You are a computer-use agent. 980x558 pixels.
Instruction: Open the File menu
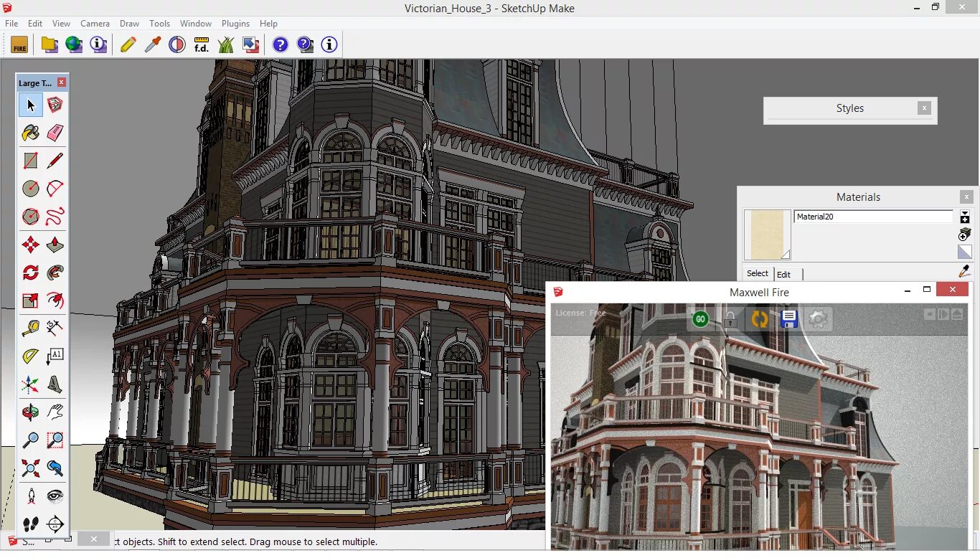tap(11, 24)
